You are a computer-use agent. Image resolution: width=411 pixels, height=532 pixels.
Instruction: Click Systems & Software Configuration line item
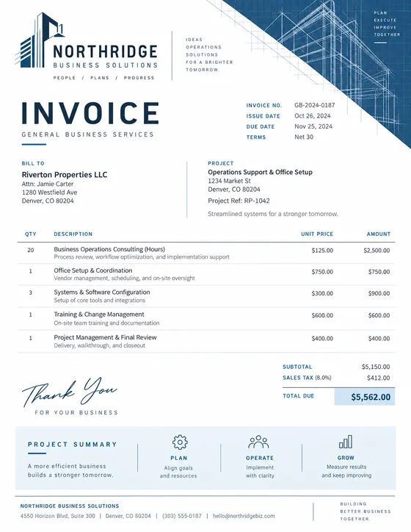pos(101,292)
